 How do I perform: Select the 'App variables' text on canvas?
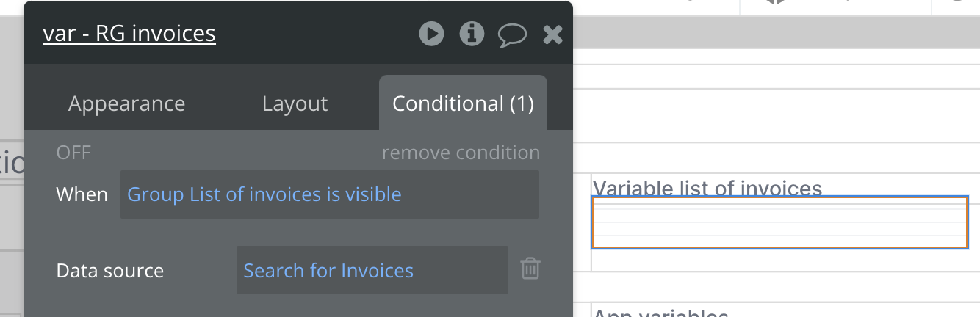660,313
